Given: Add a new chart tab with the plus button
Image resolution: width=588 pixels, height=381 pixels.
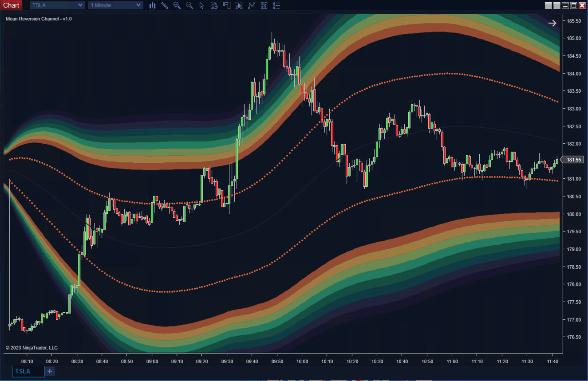Looking at the screenshot, I should click(49, 371).
